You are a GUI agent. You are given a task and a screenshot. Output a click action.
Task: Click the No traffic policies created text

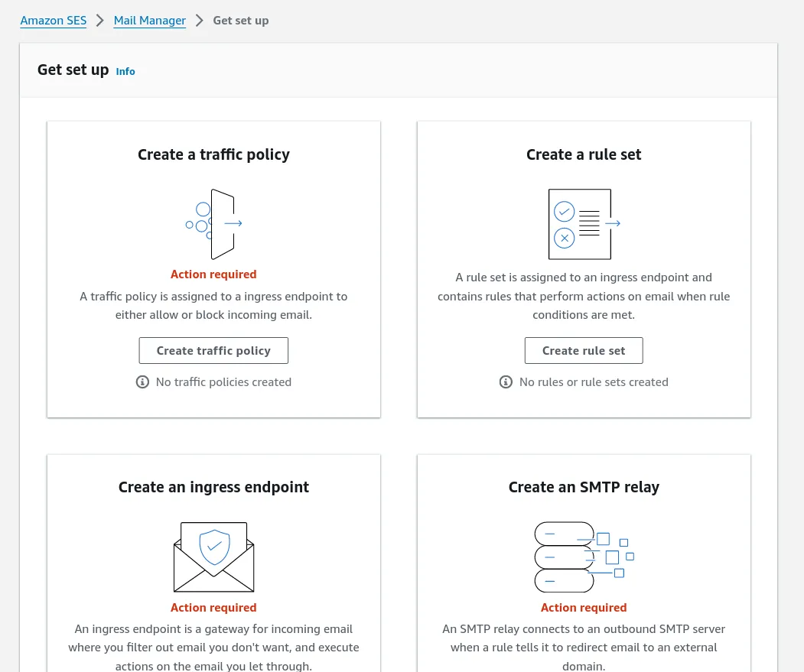click(x=223, y=382)
